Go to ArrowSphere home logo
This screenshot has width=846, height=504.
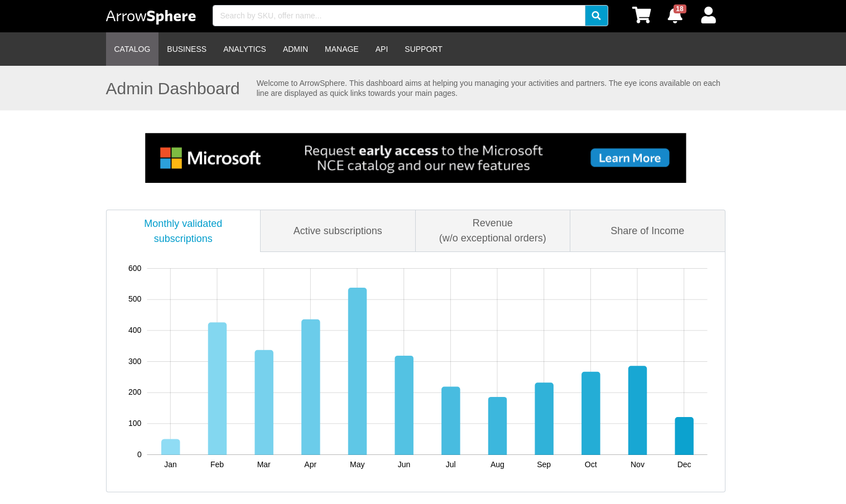point(151,16)
